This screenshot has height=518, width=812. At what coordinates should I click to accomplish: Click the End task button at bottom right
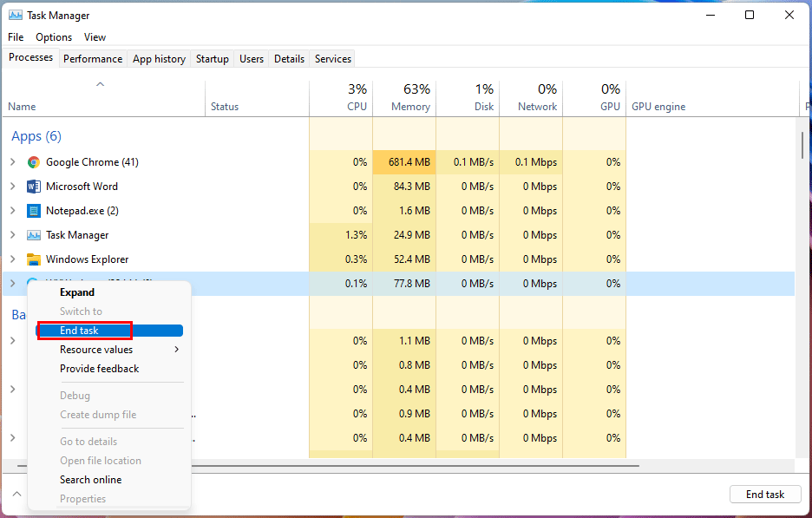pyautogui.click(x=765, y=495)
